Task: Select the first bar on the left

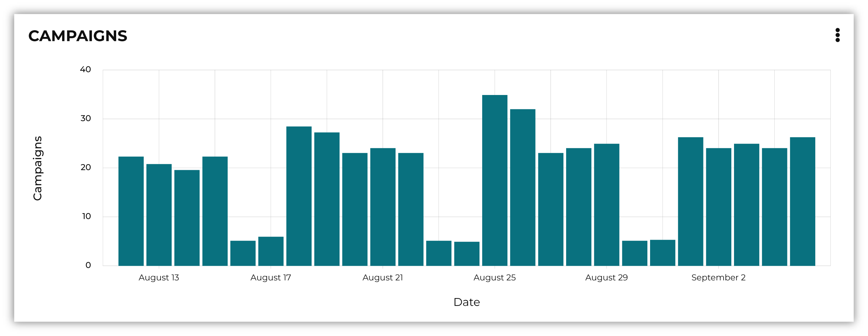Action: 131,211
